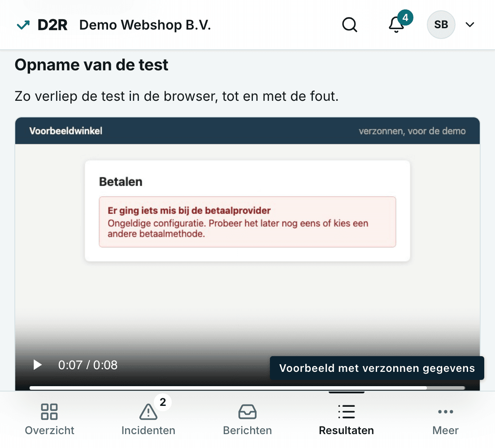
Task: Open the Berichten tab
Action: [247, 420]
